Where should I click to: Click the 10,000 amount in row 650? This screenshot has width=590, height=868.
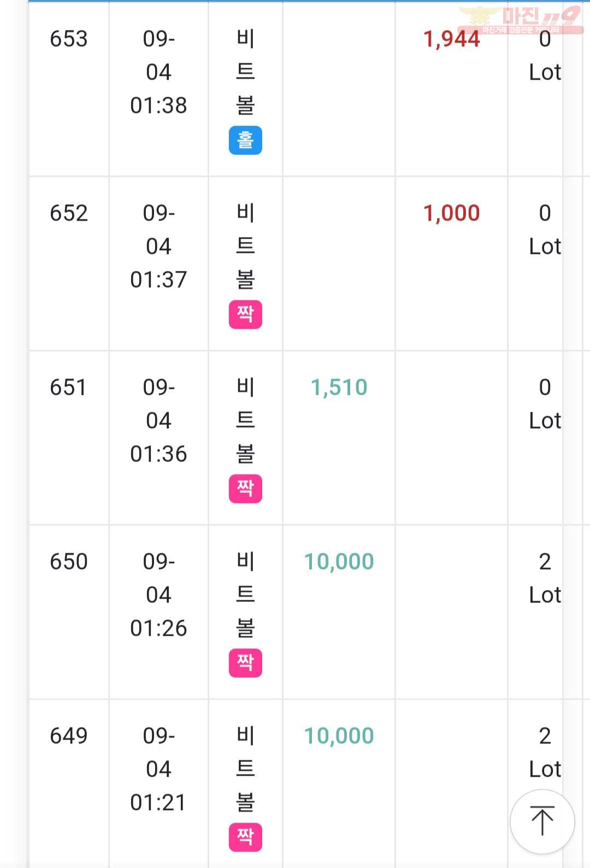coord(339,562)
